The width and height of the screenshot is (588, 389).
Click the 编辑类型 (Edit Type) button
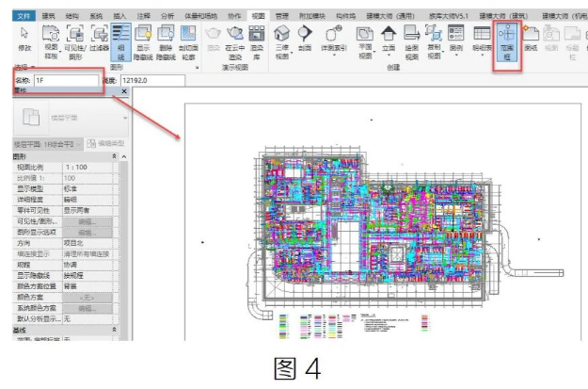point(105,144)
